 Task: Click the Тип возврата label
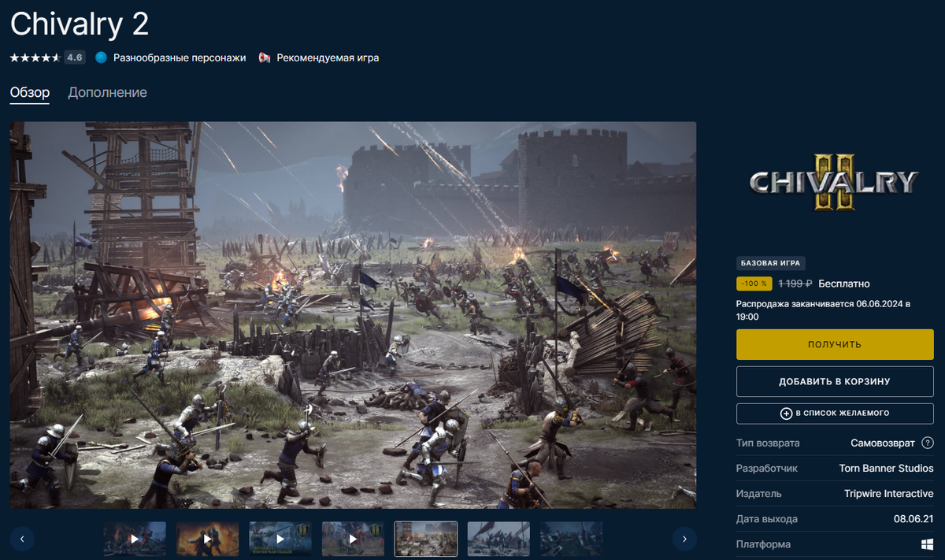coord(768,443)
